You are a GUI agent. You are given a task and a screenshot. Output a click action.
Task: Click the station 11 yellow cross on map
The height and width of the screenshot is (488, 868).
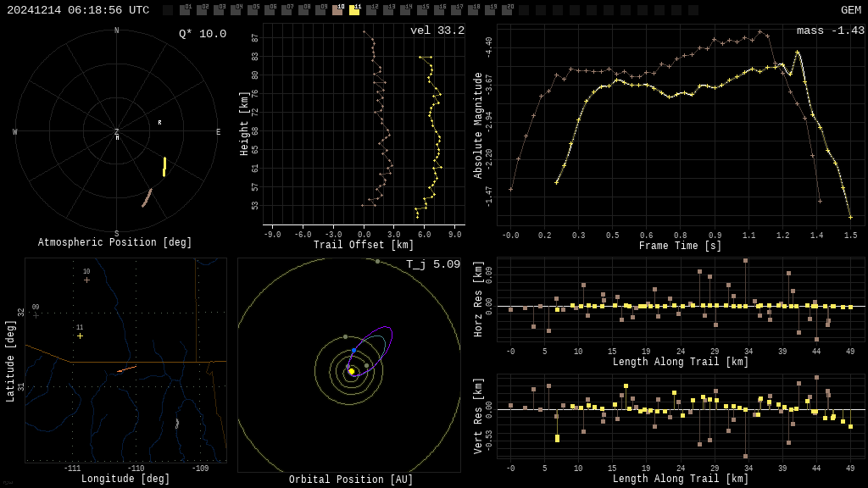[x=81, y=336]
